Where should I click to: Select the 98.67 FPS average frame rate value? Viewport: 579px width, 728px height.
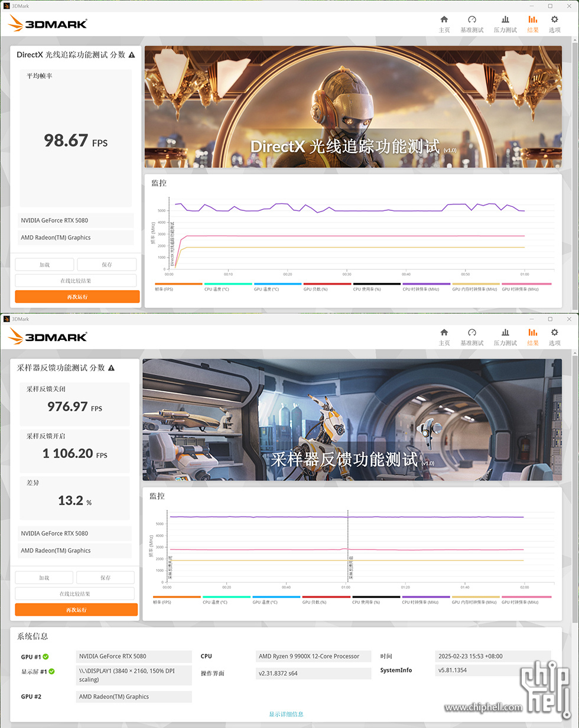click(76, 141)
